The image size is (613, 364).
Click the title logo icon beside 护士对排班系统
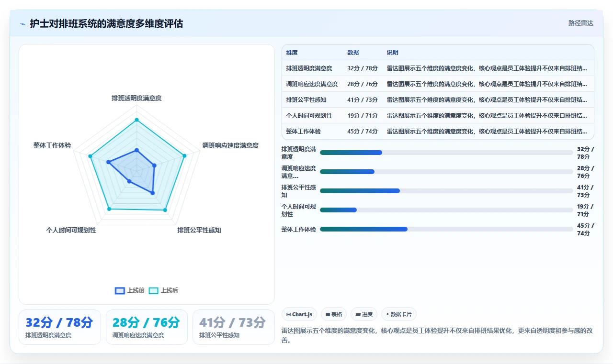click(x=23, y=24)
